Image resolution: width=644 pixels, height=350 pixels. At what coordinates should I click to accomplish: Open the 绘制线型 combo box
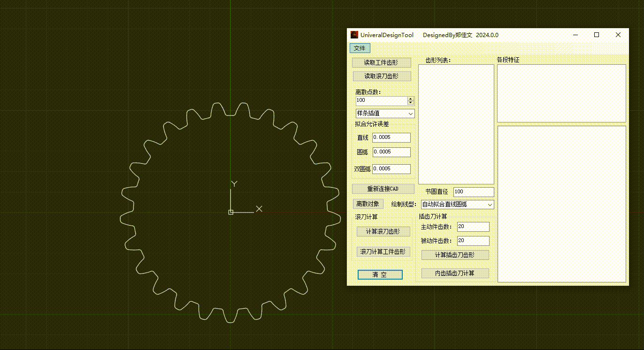tap(457, 205)
